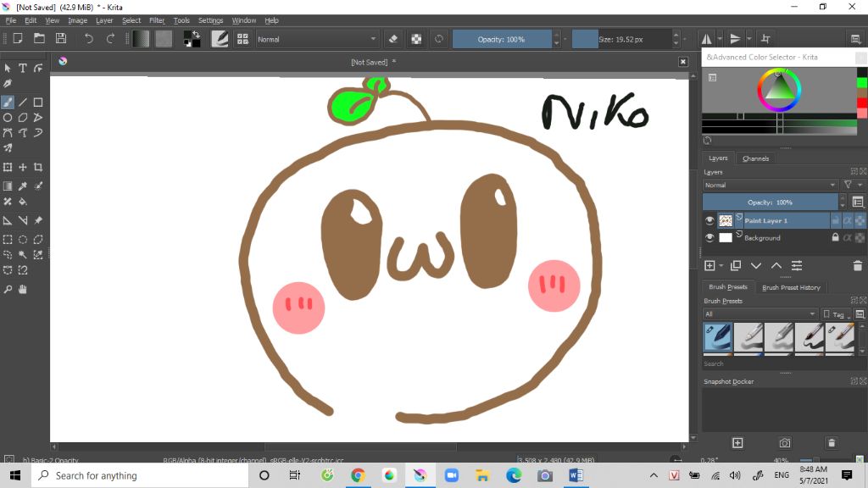The height and width of the screenshot is (488, 868).
Task: Toggle preserve alpha in toolbar
Action: tap(416, 39)
